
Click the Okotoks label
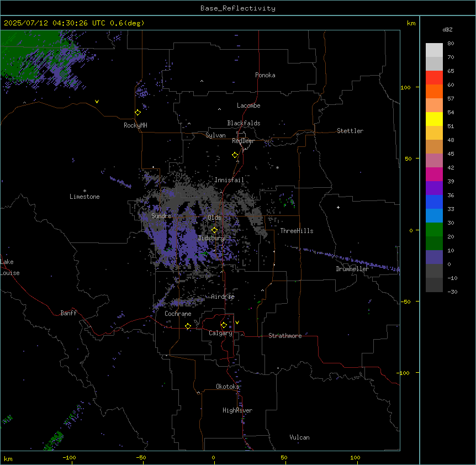228,387
